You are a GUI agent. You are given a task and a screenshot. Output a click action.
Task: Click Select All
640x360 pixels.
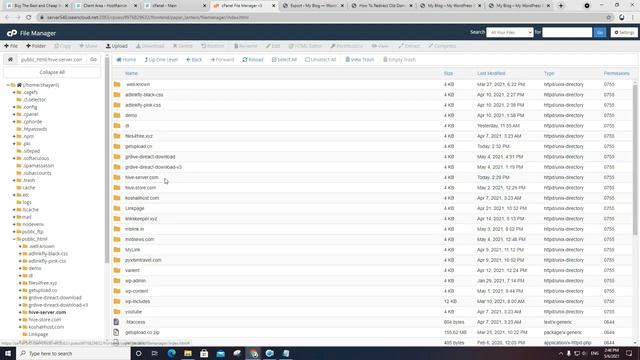[x=284, y=60]
